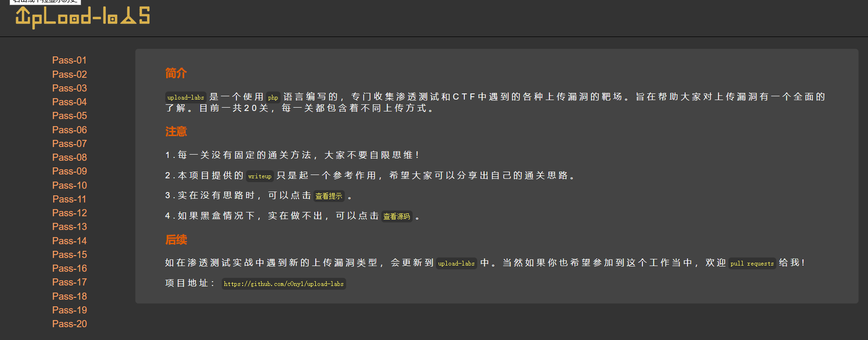The width and height of the screenshot is (868, 340).
Task: Open Pass-17 challenge
Action: coord(69,282)
